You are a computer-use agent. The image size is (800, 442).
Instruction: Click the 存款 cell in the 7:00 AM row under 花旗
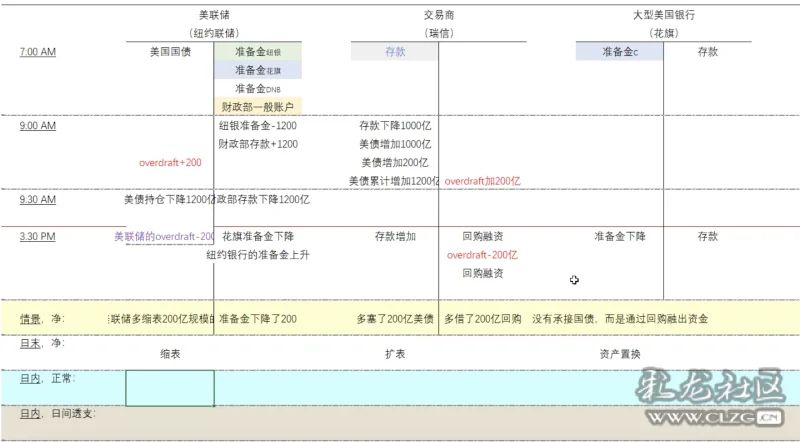[708, 52]
